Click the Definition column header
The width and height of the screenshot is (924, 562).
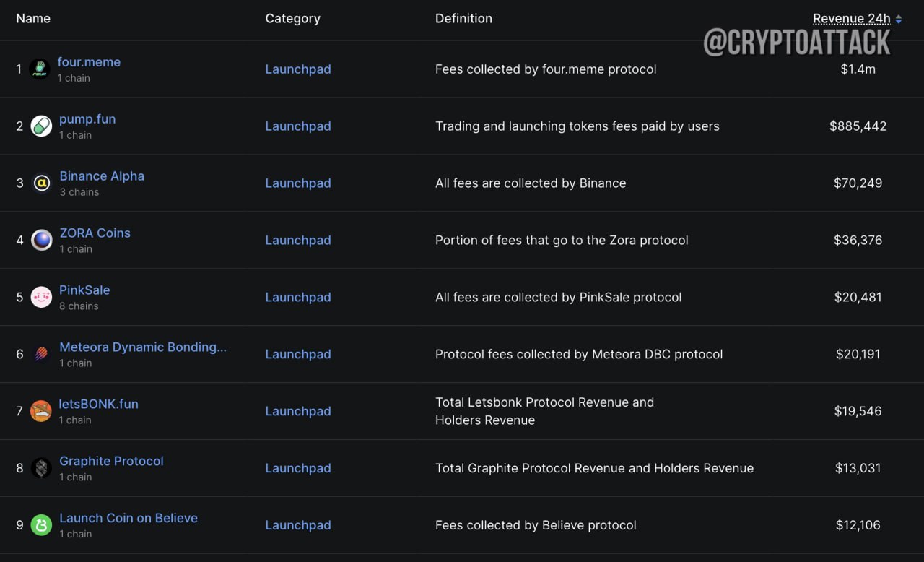tap(463, 19)
